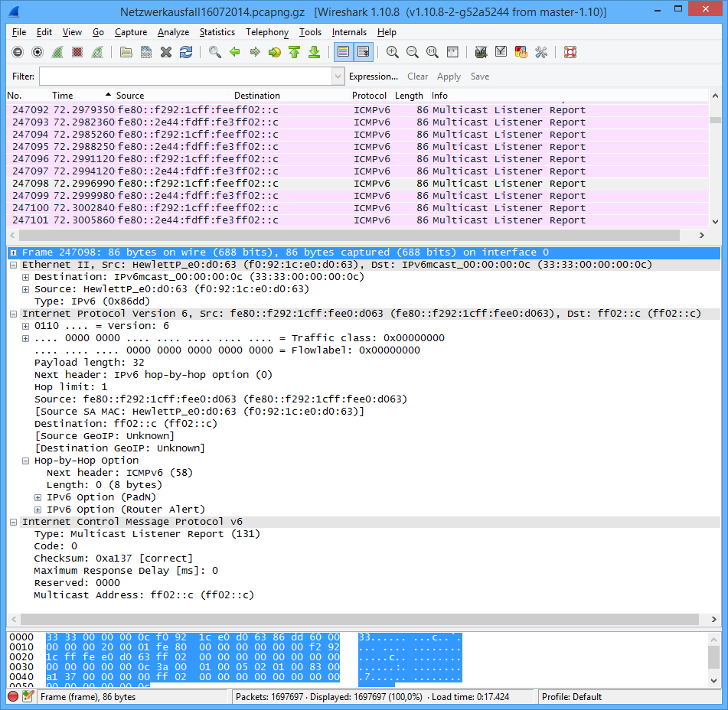
Task: Expand Ethernet Source HewlettP node
Action: (x=25, y=289)
